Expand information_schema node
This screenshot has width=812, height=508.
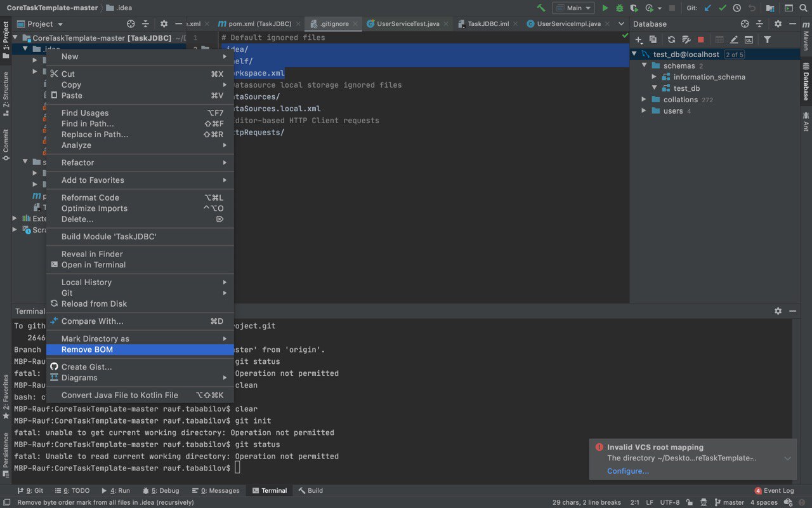654,77
